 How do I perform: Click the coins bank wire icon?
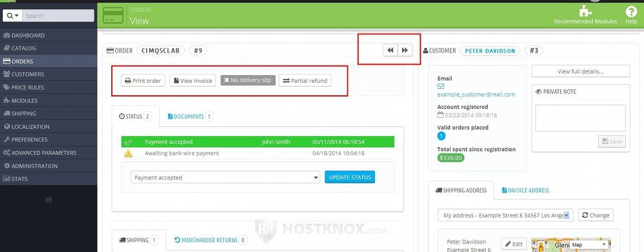(x=128, y=154)
